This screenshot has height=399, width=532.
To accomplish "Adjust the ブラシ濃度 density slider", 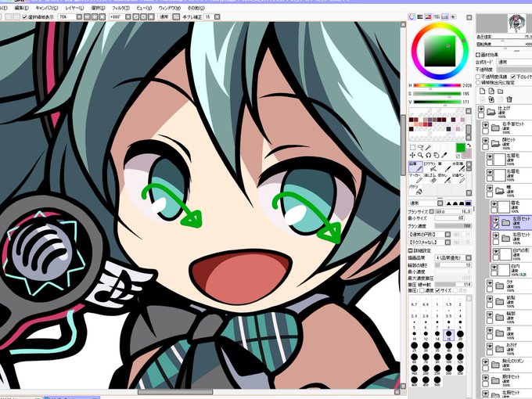I will pos(453,226).
